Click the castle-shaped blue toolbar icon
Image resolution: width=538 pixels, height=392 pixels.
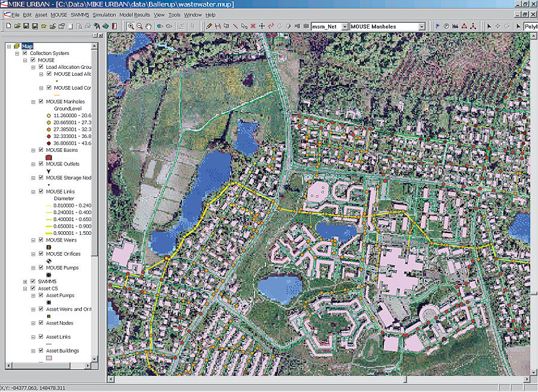coord(455,26)
